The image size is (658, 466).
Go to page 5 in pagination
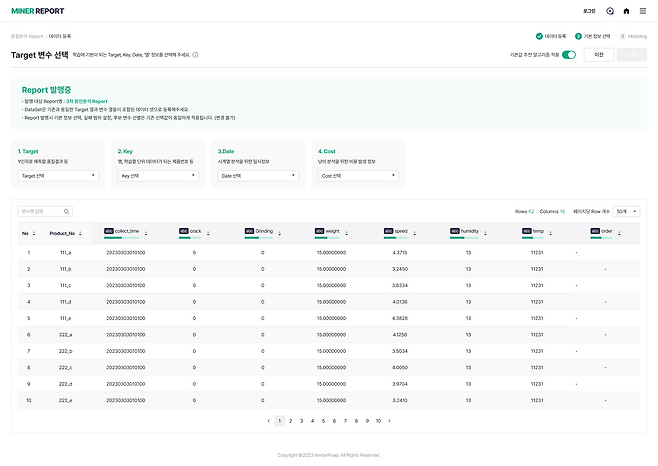[323, 421]
